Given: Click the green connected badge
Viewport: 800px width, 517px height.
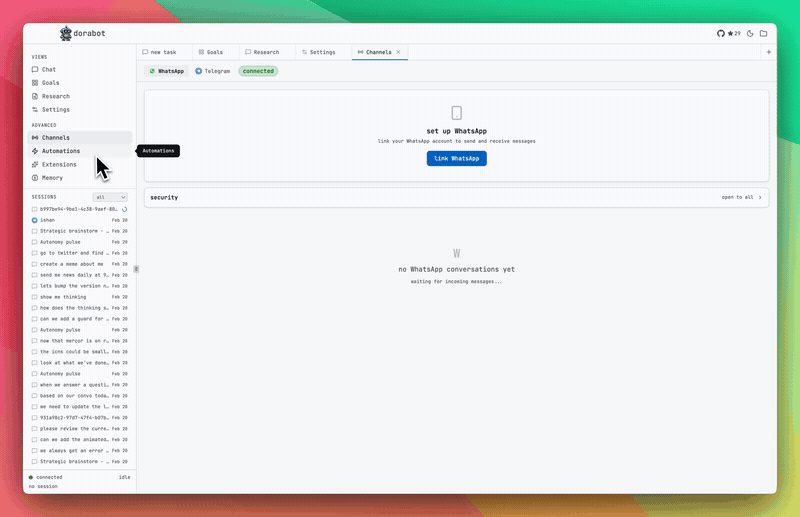Looking at the screenshot, I should 258,71.
